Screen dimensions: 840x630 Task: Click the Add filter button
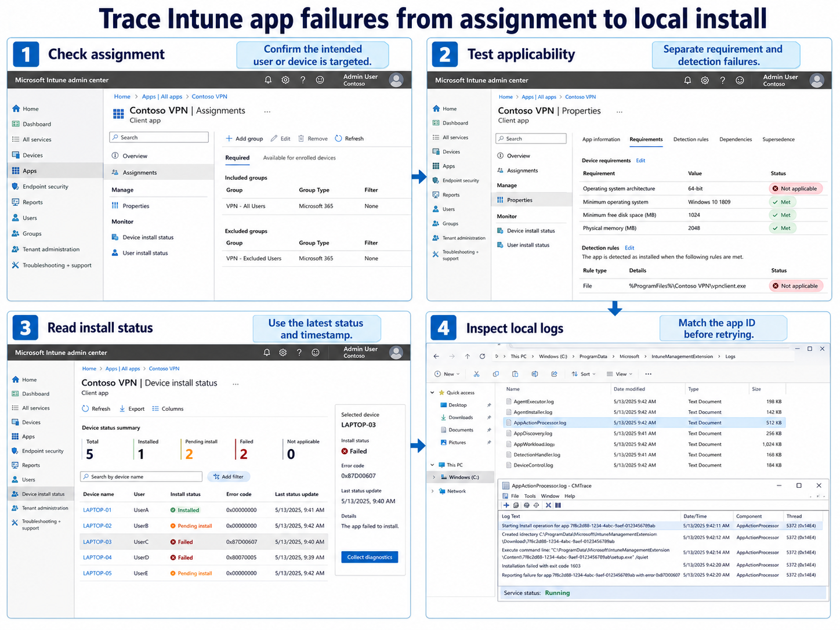pos(229,477)
